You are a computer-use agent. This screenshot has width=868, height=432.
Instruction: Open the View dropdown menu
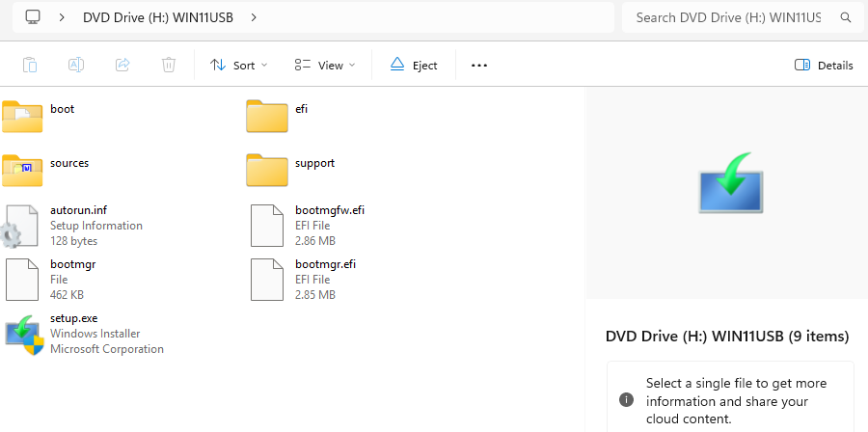(x=325, y=66)
